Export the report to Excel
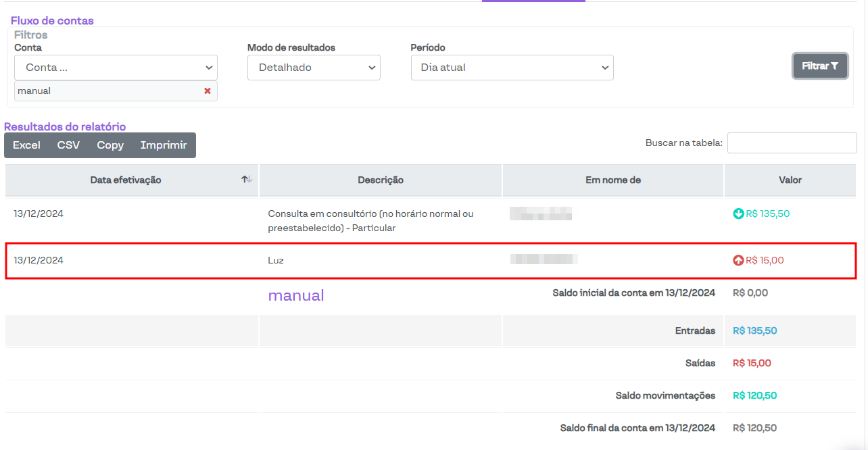The image size is (868, 450). point(26,145)
